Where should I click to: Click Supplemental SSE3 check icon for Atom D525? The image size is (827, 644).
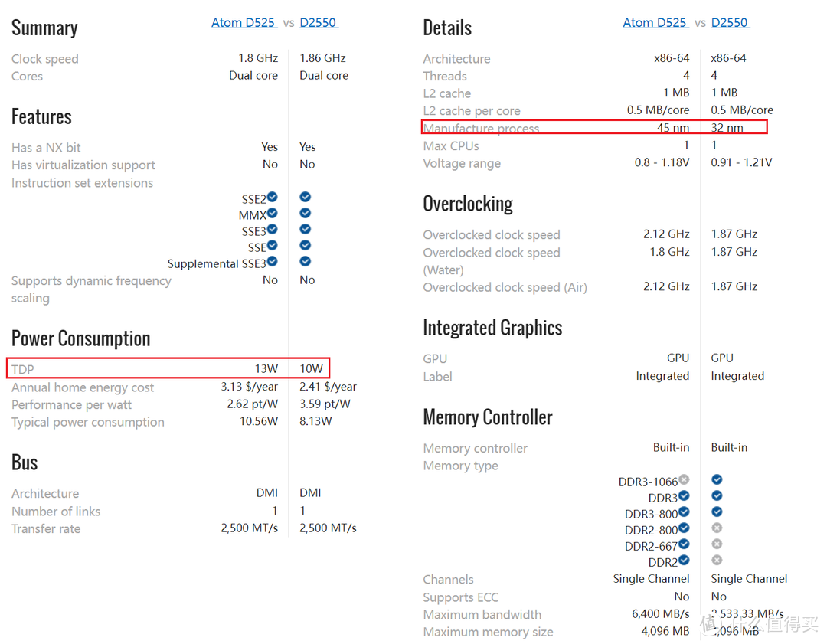coord(272,261)
